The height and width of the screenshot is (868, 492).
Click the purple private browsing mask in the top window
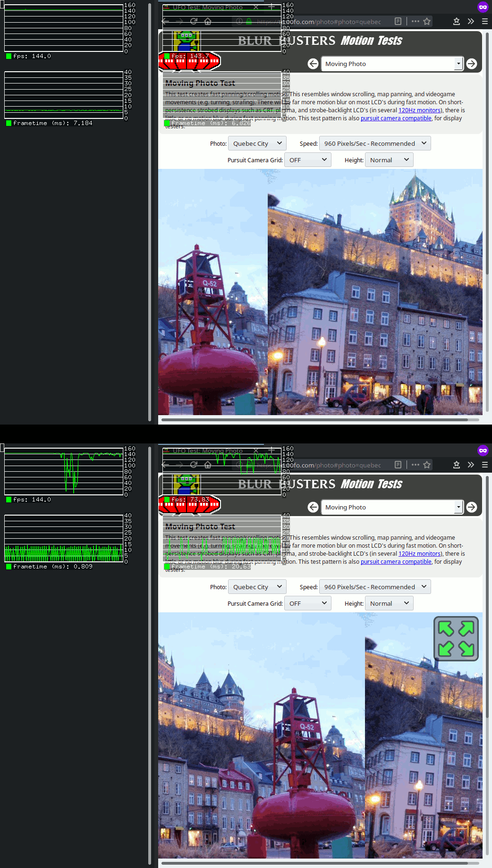(483, 7)
